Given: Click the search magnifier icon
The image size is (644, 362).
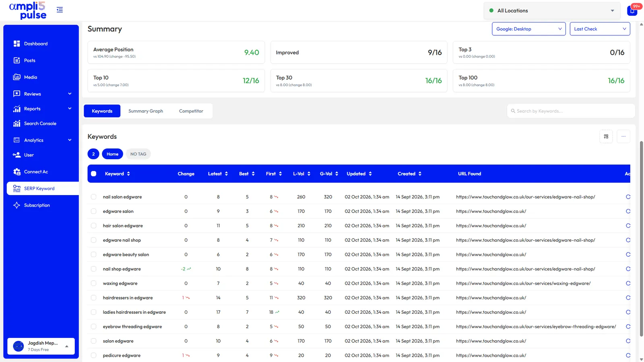Looking at the screenshot, I should [513, 111].
